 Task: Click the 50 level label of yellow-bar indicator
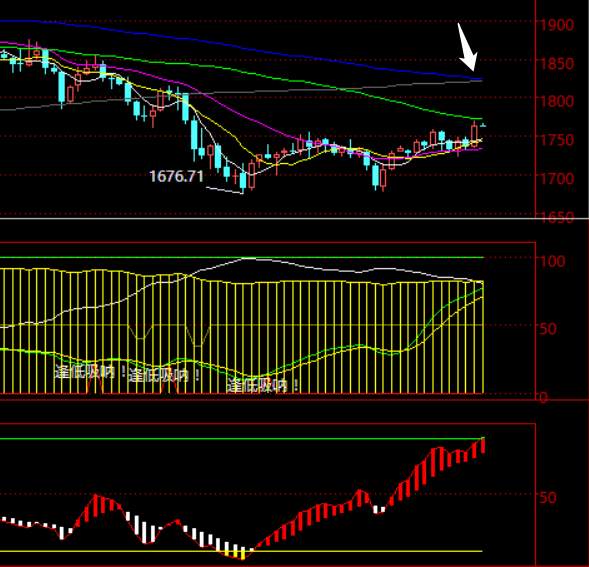pos(548,329)
